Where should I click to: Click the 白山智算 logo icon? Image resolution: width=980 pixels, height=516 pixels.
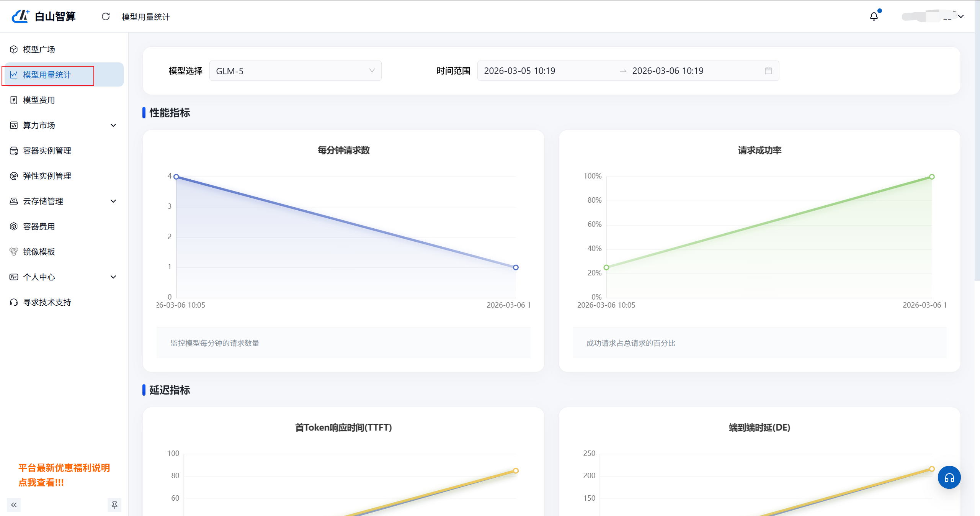(21, 16)
